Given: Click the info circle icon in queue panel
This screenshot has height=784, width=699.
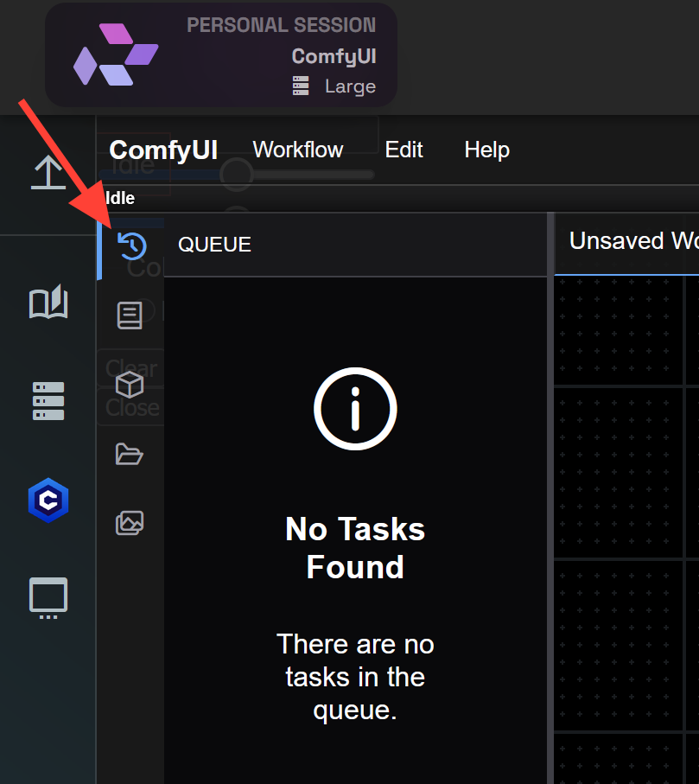Looking at the screenshot, I should point(355,409).
